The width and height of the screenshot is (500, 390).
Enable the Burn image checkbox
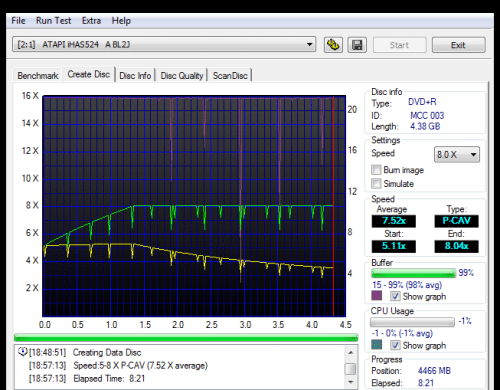376,170
